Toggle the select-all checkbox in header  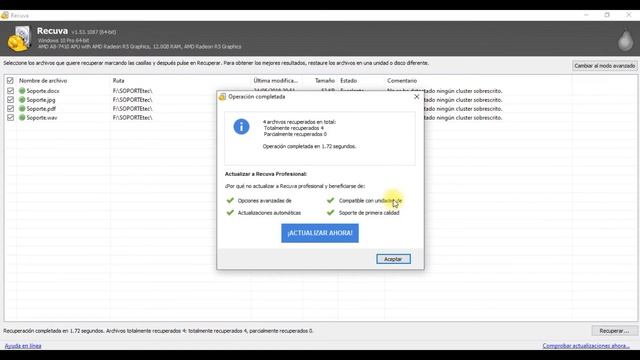[10, 81]
